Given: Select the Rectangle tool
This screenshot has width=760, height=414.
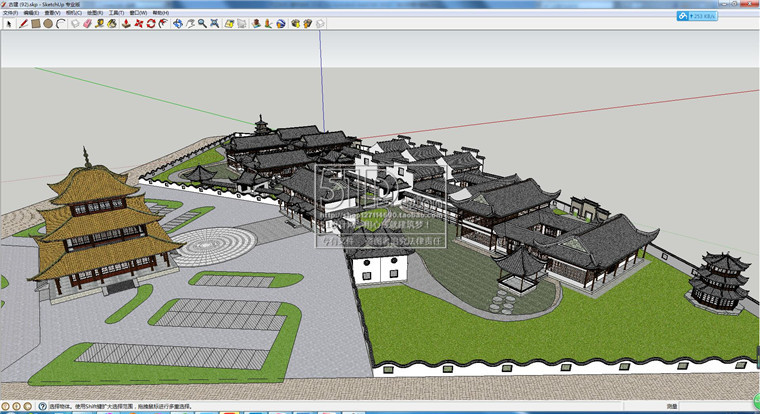Looking at the screenshot, I should 35,24.
